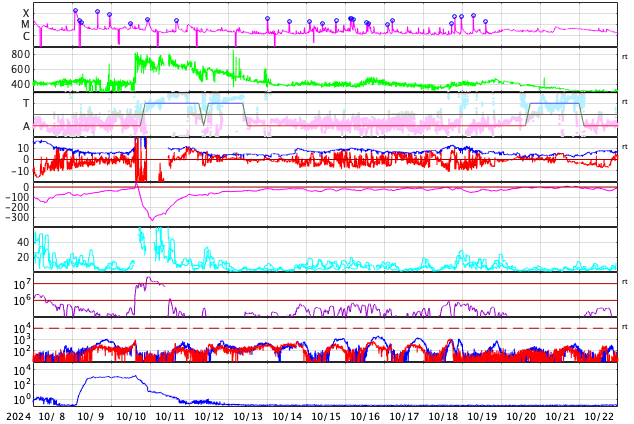Select the 10/10 date on the time axis
This screenshot has height=424, width=634.
click(132, 416)
